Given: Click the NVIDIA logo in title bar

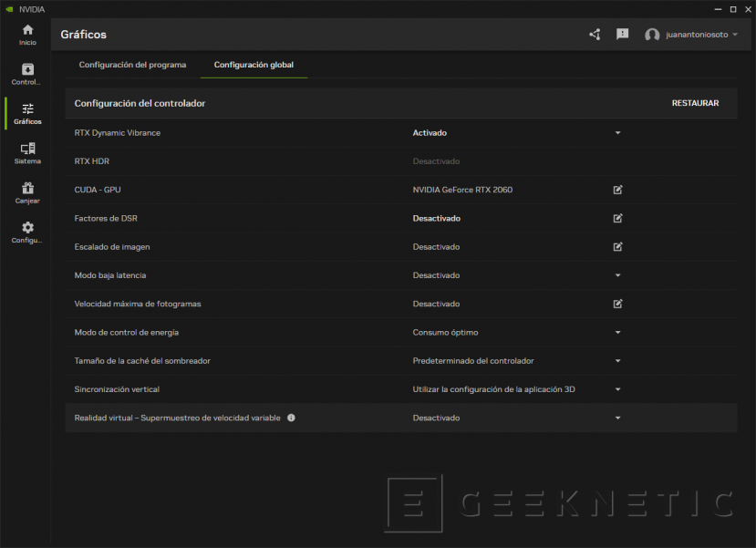Looking at the screenshot, I should click(9, 9).
